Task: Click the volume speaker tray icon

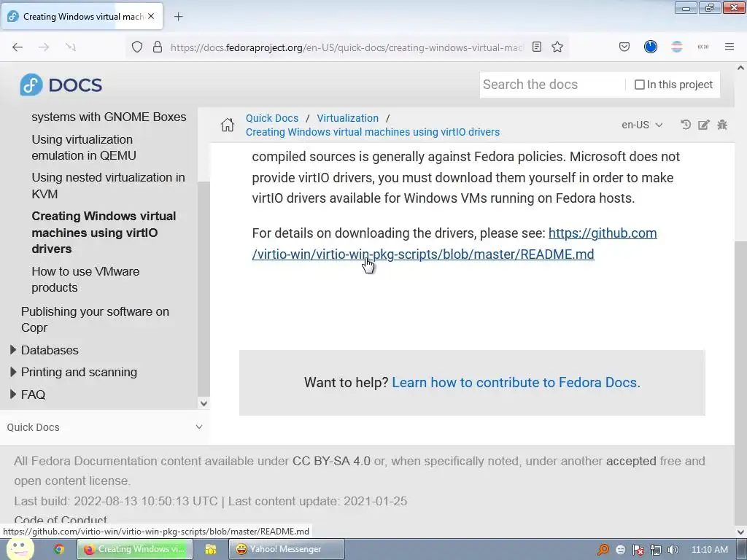Action: [x=673, y=550]
